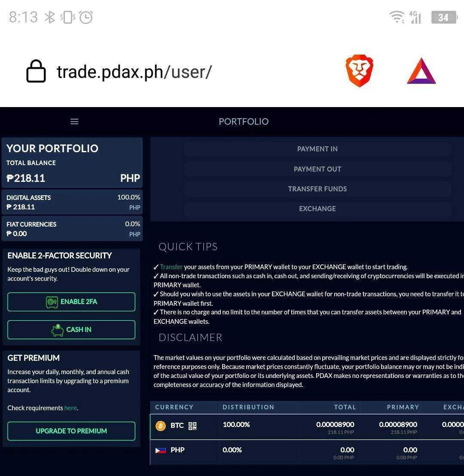Tap the 4G signal strength icon
This screenshot has height=476, width=464.
click(x=415, y=17)
